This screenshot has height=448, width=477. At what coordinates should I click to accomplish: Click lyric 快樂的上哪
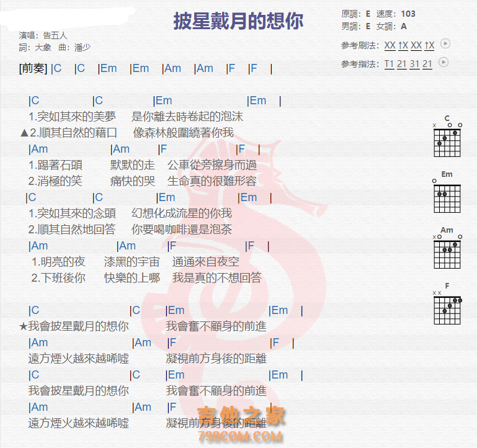[x=132, y=278]
